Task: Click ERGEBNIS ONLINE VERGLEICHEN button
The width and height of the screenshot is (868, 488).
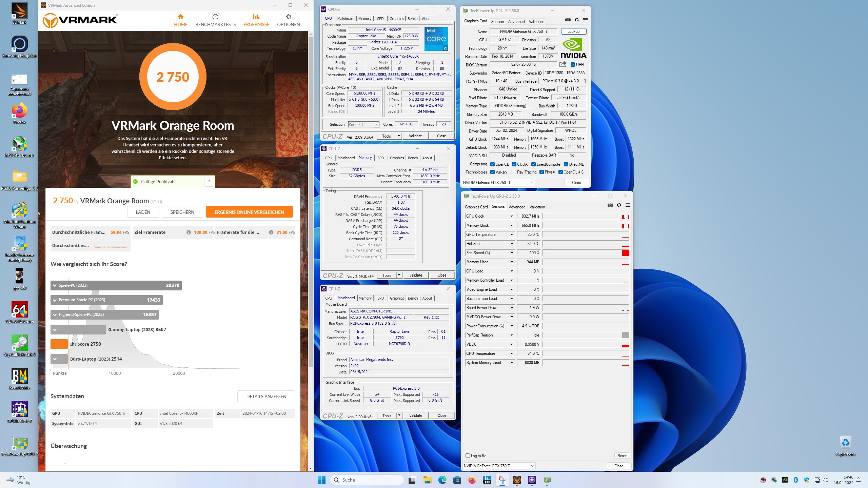Action: click(249, 212)
